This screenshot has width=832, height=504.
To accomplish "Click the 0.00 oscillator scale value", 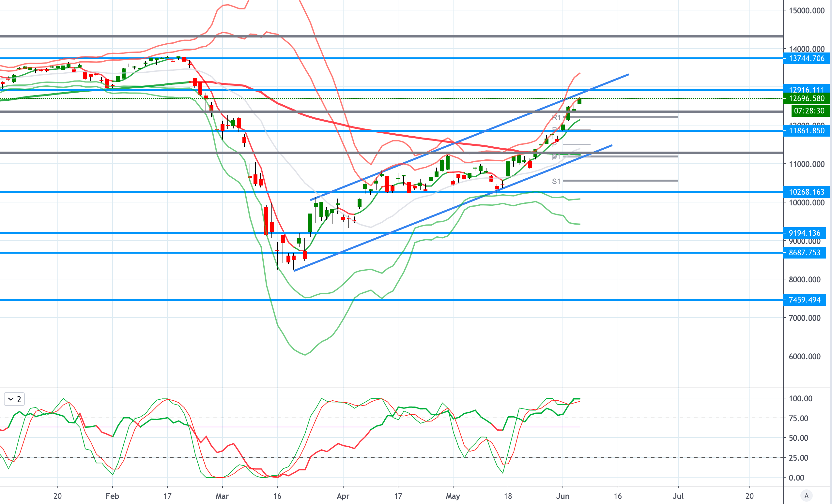I will point(796,477).
